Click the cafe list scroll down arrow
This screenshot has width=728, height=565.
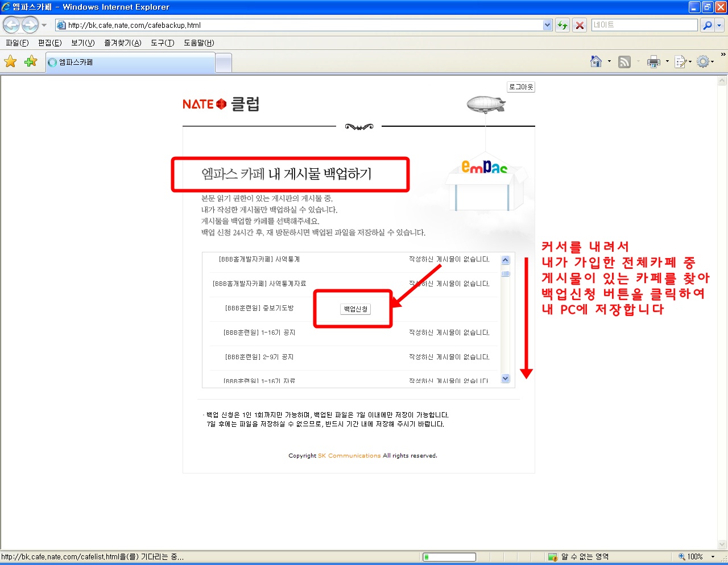[506, 379]
